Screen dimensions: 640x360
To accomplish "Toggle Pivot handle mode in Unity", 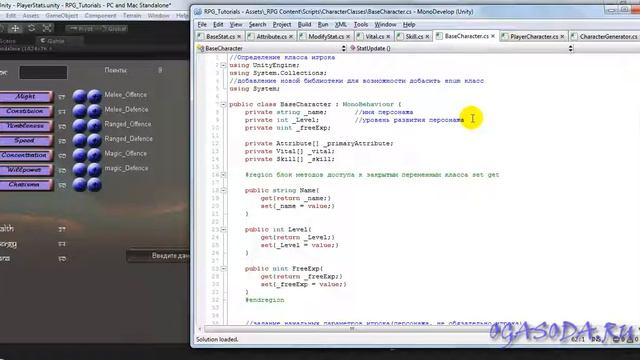I will click(81, 29).
